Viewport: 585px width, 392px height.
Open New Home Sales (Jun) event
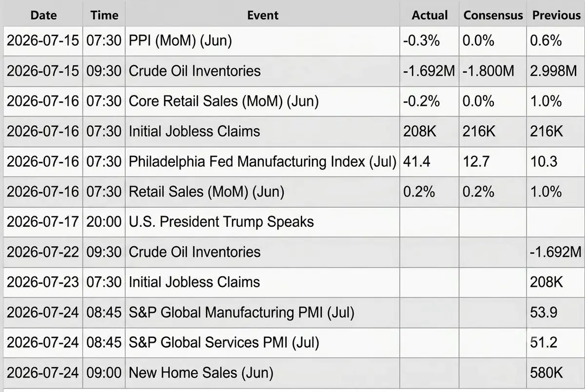pyautogui.click(x=201, y=373)
